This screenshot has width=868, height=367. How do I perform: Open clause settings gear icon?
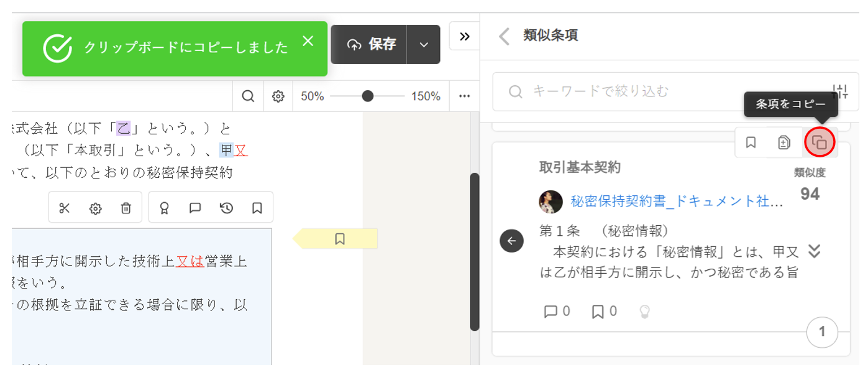point(95,208)
